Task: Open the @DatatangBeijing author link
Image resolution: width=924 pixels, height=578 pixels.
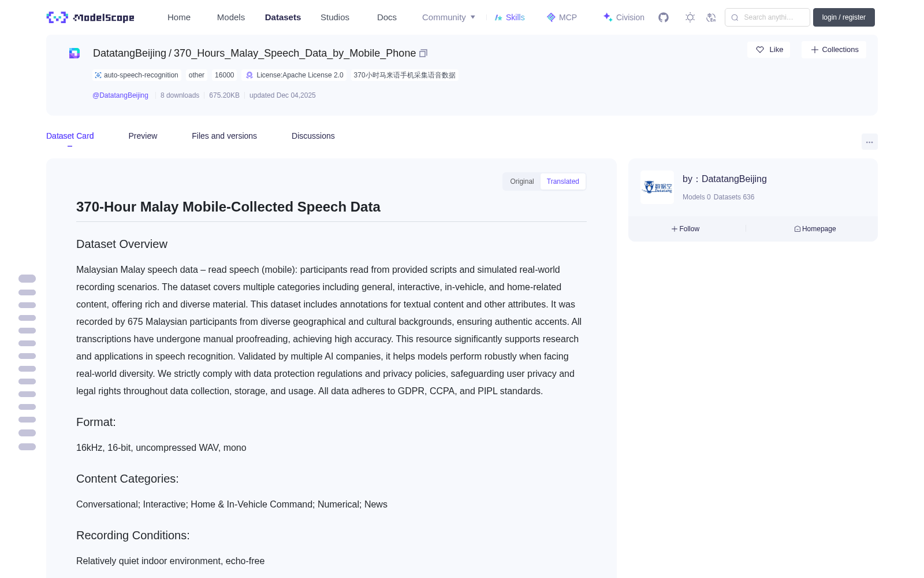Action: [120, 95]
